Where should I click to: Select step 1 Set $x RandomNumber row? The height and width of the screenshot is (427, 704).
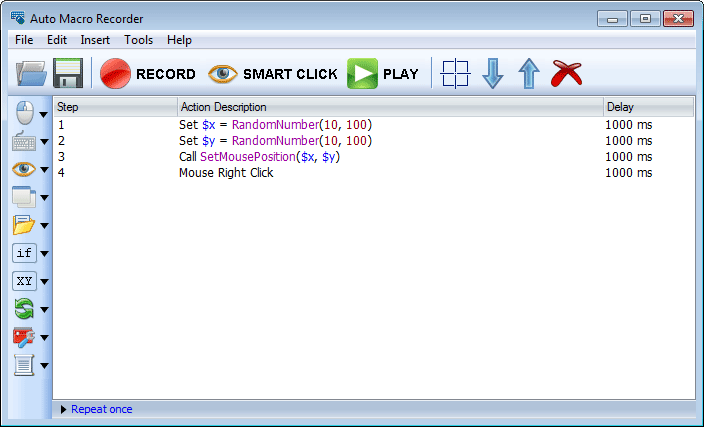(374, 124)
